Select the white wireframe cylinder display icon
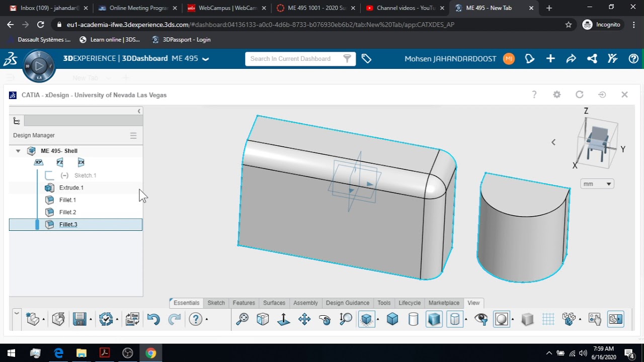The height and width of the screenshot is (362, 644). point(413,319)
